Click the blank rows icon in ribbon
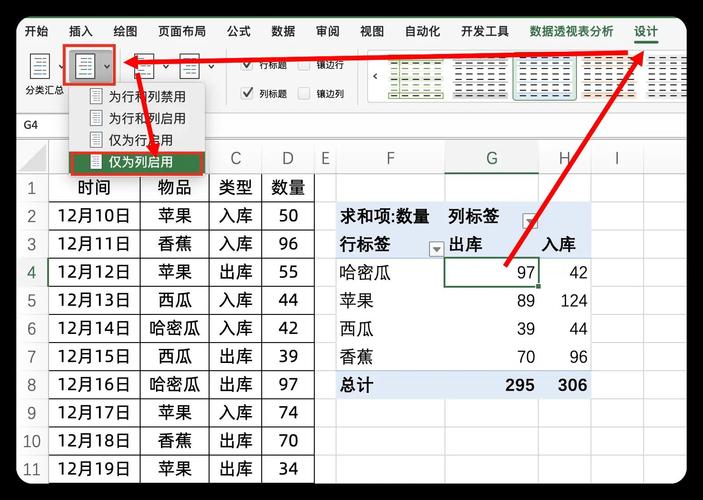This screenshot has height=500, width=703. coord(190,67)
